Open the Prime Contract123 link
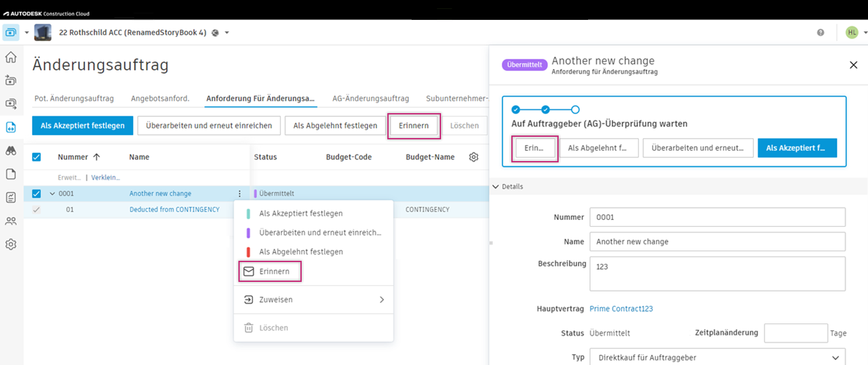 (621, 309)
